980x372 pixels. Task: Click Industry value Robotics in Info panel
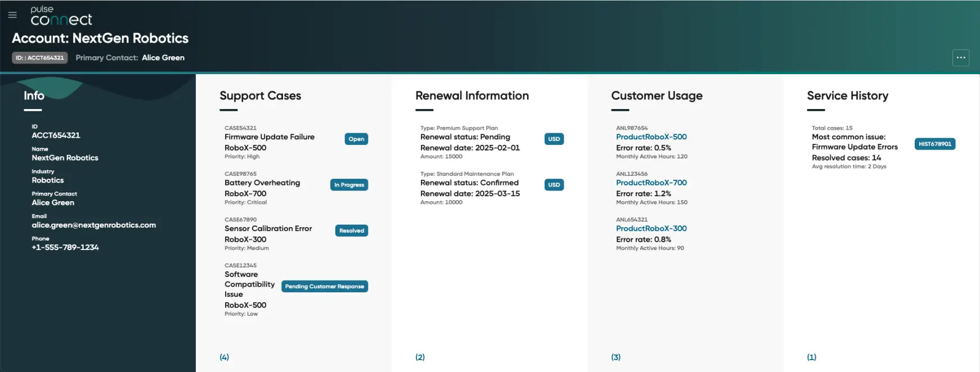[x=48, y=180]
